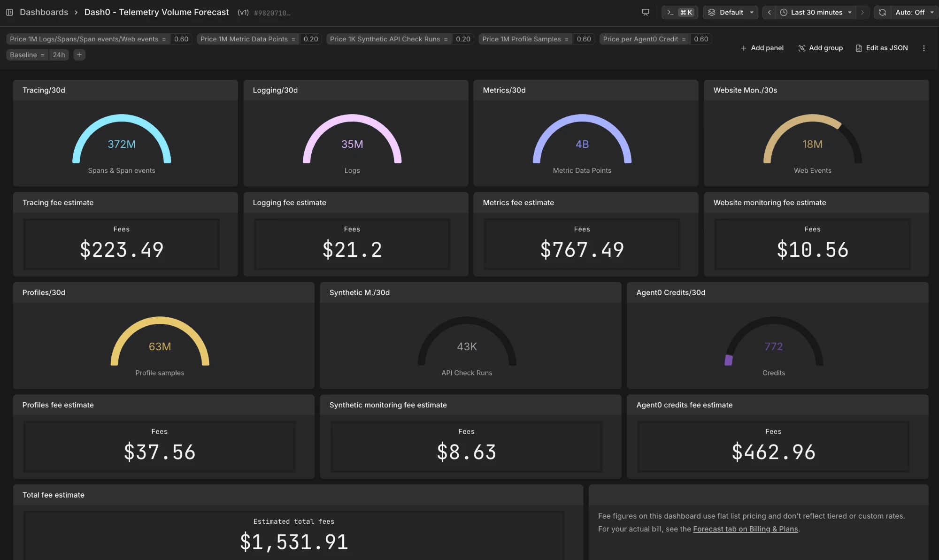Edit the Price 1M Profile Samples value
939x560 pixels.
coord(584,39)
